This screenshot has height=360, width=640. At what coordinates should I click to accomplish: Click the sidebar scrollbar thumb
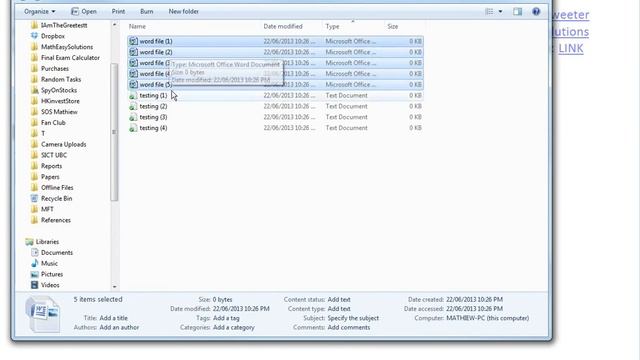coord(114,132)
